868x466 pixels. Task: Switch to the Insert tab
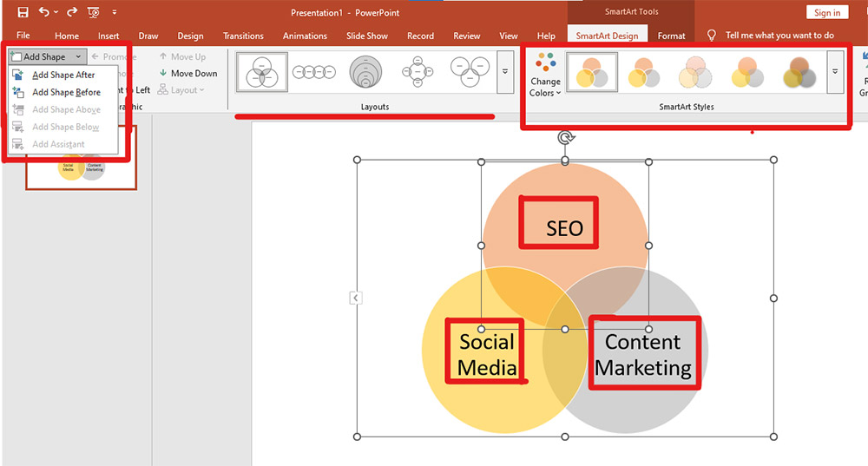[108, 36]
